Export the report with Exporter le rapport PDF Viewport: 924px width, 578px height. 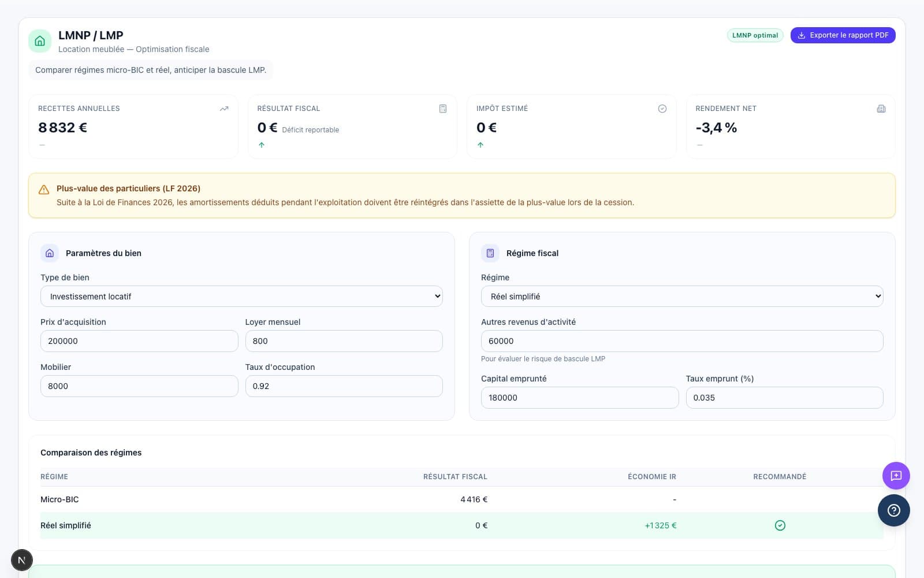(843, 35)
